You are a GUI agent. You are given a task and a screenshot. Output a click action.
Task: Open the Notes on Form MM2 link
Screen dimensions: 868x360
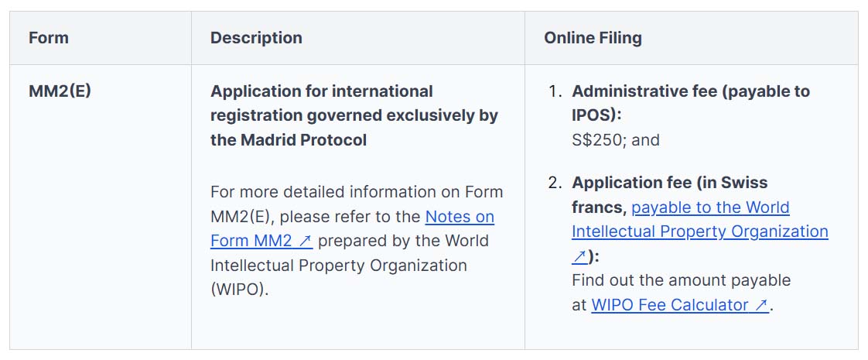coord(460,217)
